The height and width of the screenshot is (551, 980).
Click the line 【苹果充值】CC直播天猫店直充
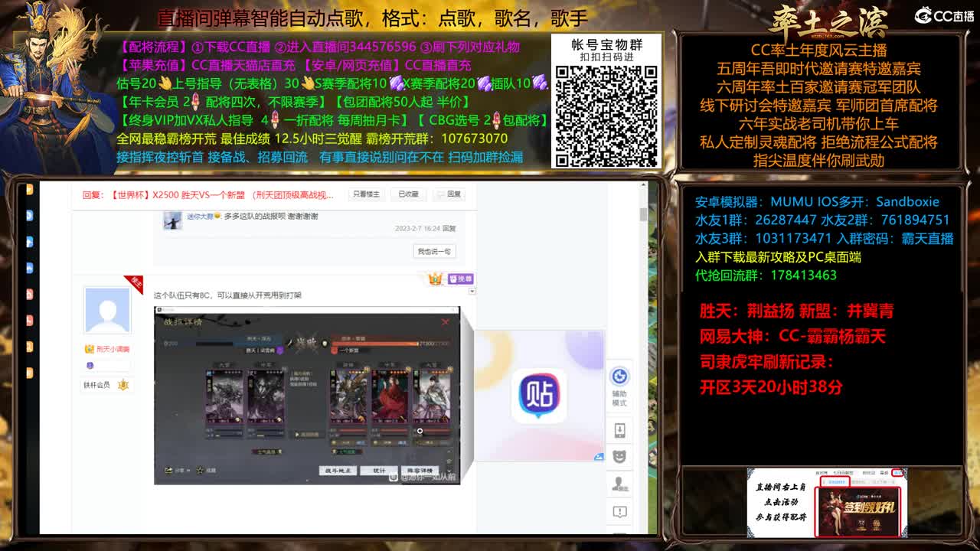click(x=294, y=66)
